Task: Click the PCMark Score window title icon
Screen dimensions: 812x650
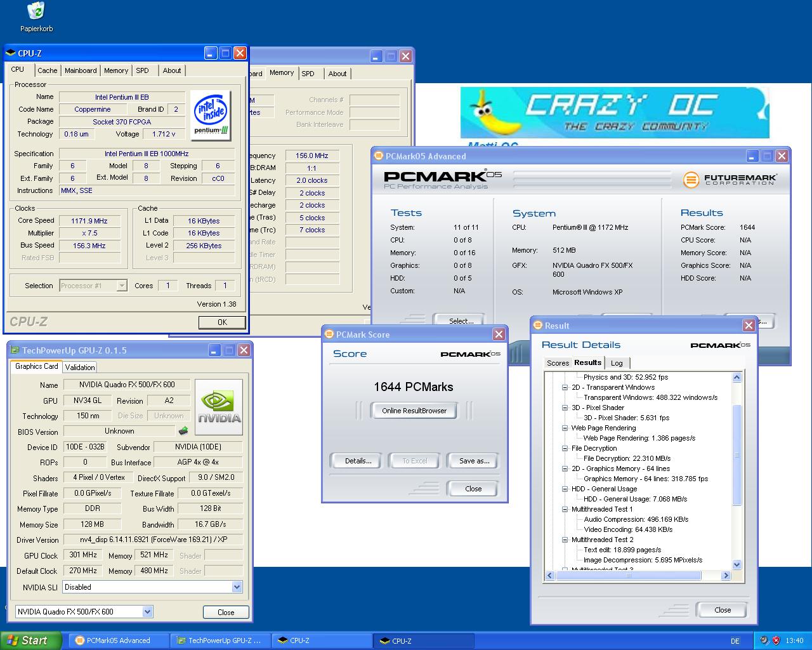Action: [329, 335]
